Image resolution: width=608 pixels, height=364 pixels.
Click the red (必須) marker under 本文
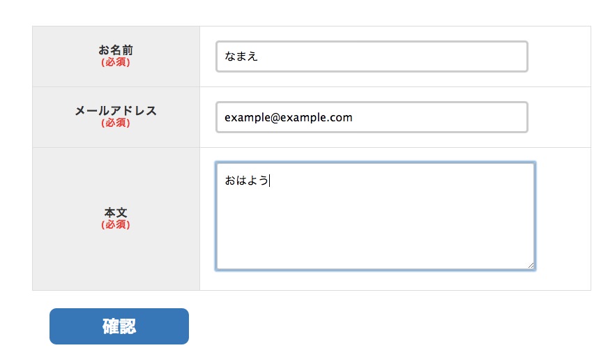point(116,225)
